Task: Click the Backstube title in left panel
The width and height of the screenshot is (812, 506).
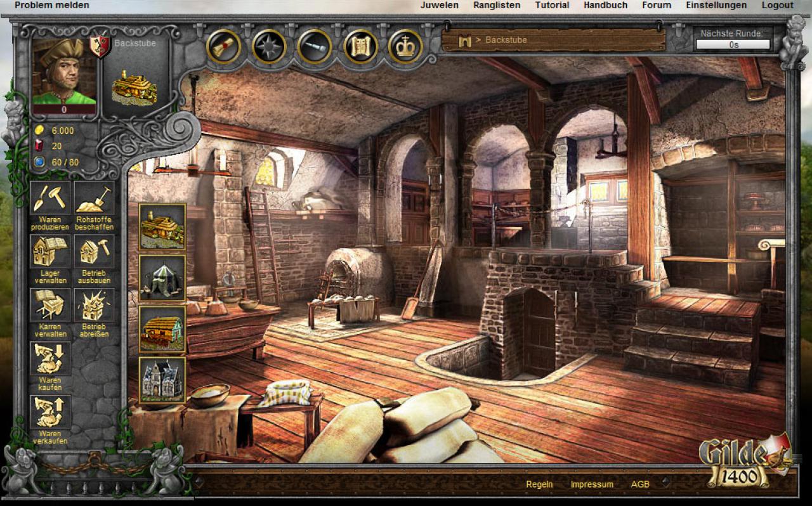Action: (135, 44)
